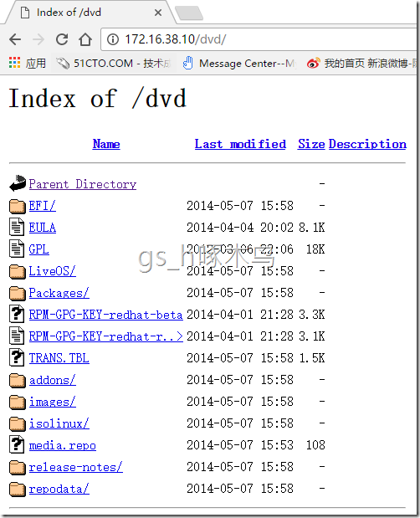Open the release-notes/ directory

point(75,468)
